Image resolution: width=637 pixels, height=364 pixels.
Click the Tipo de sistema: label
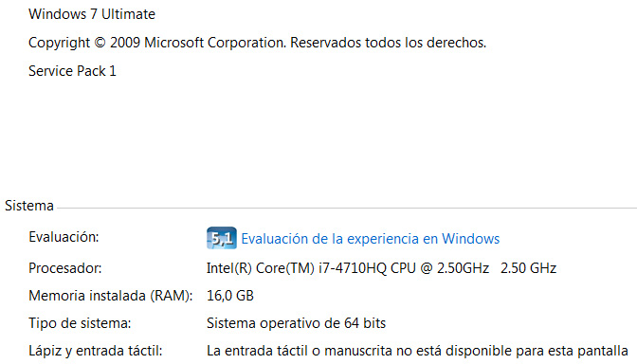point(80,323)
